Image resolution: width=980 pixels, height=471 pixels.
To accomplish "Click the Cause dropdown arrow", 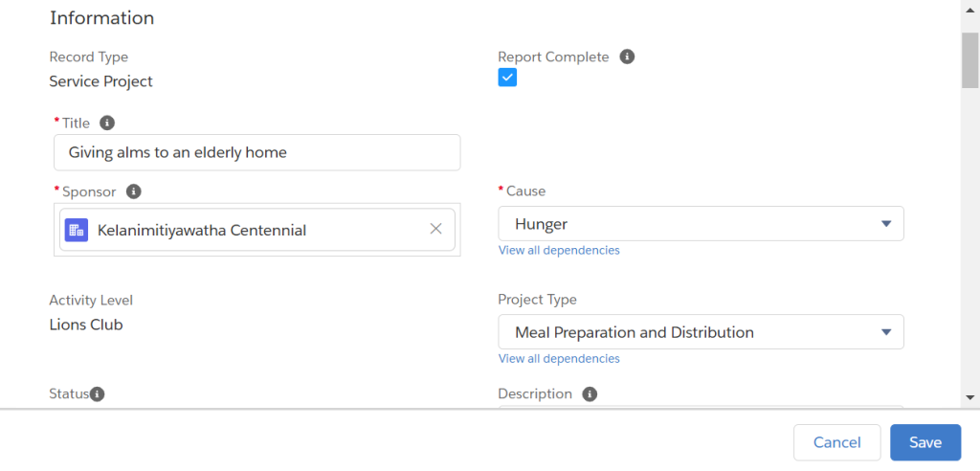I will coord(885,224).
